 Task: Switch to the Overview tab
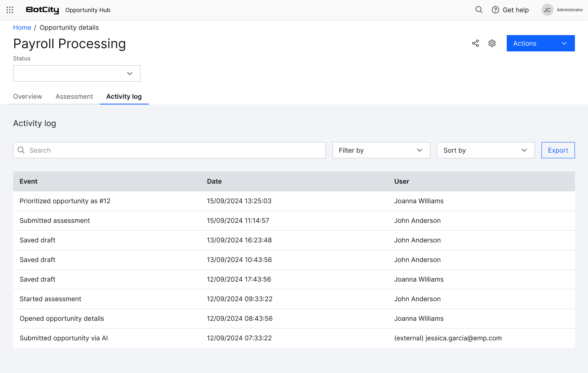(27, 96)
